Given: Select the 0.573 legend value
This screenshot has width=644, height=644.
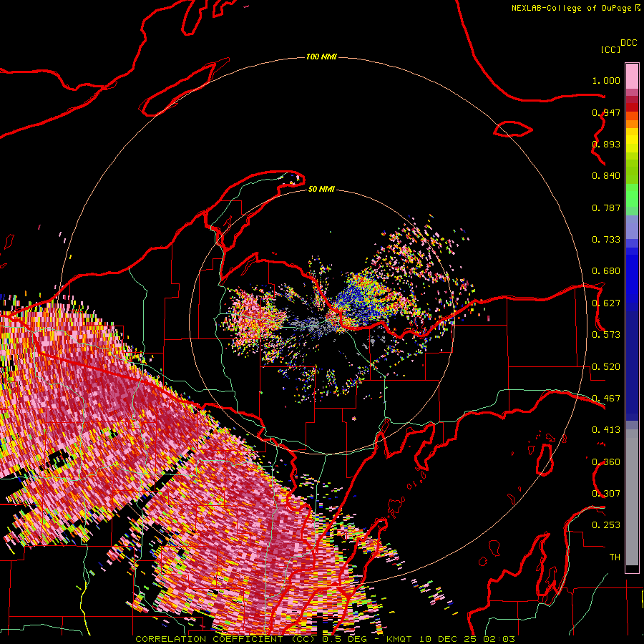Looking at the screenshot, I should pos(606,334).
